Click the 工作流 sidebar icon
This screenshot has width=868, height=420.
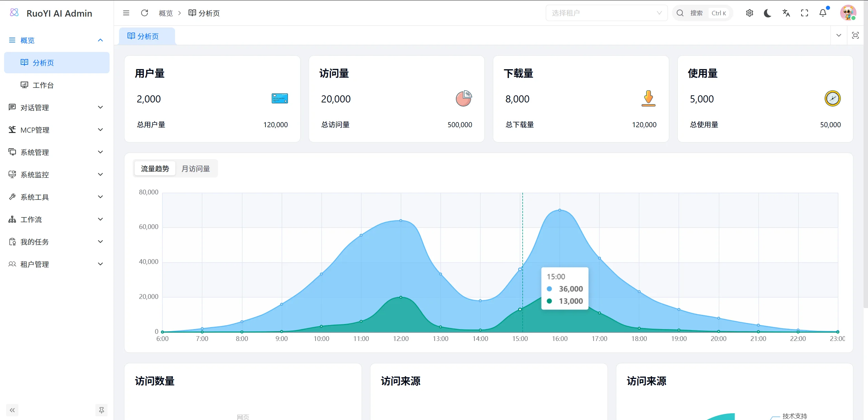pyautogui.click(x=12, y=219)
